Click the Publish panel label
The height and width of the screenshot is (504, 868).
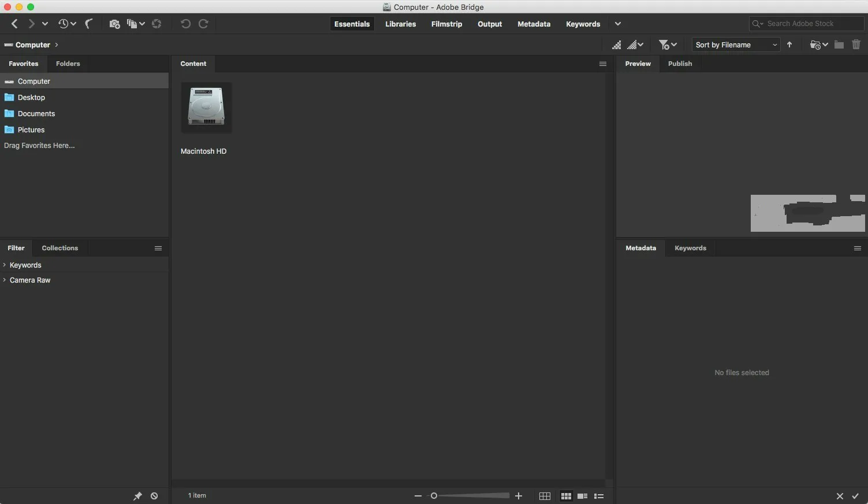[x=680, y=64]
